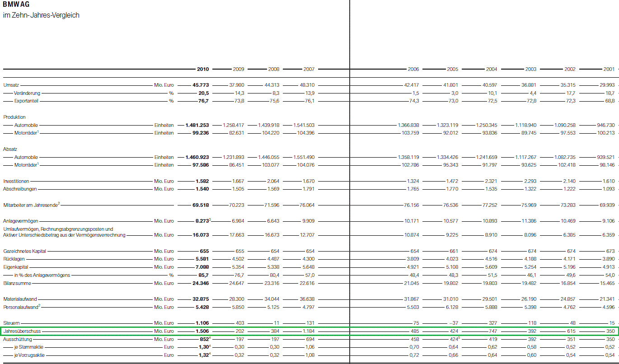Select 'Mitarbeiter am Jahresende' row label
The width and height of the screenshot is (619, 364).
[32, 205]
